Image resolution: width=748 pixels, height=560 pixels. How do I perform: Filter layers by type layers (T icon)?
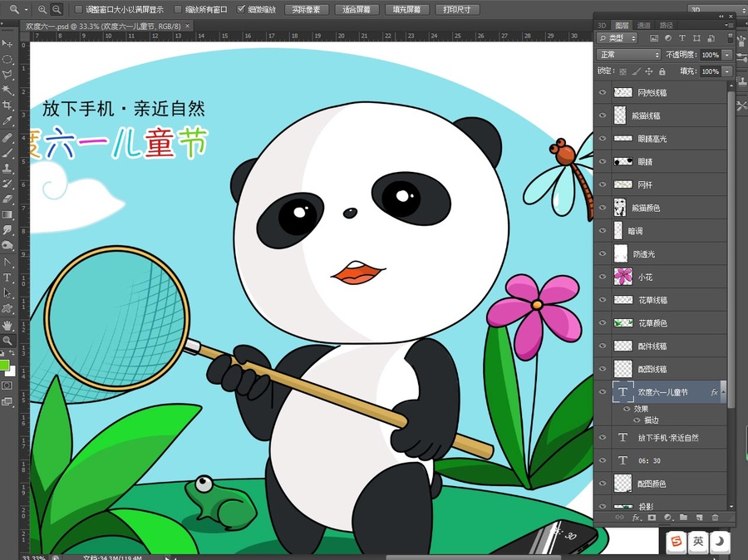click(x=682, y=38)
